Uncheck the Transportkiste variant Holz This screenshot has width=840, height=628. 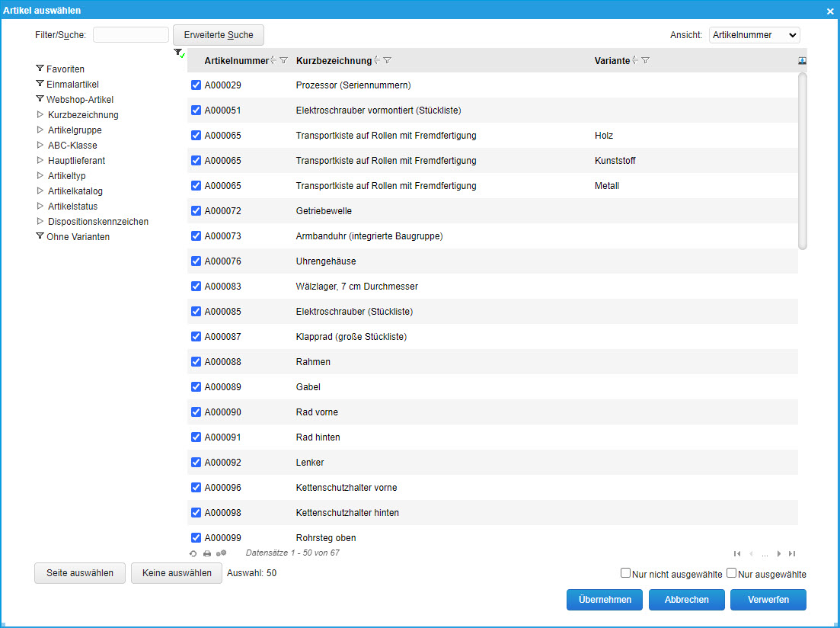coord(196,136)
